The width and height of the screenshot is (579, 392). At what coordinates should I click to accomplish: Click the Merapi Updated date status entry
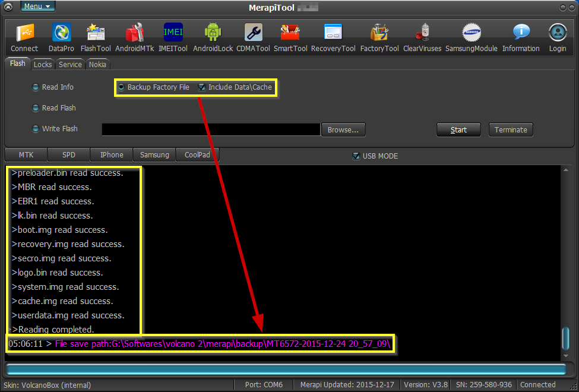[347, 385]
